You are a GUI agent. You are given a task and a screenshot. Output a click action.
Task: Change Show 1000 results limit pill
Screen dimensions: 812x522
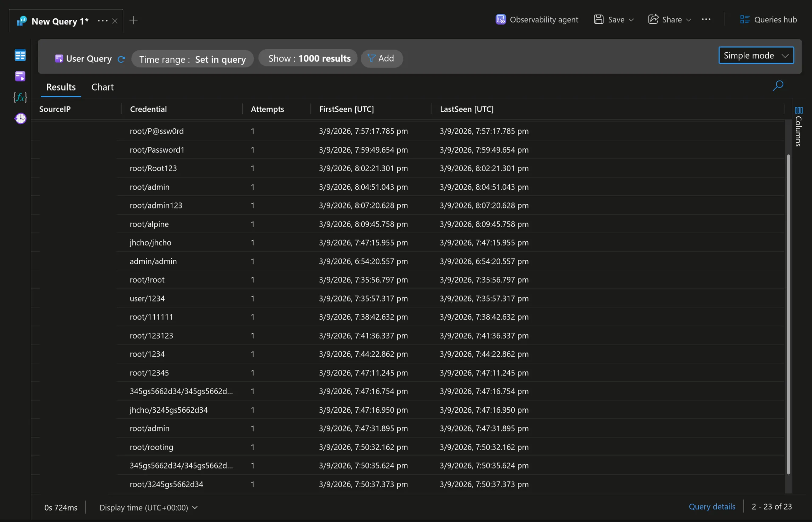click(x=308, y=58)
